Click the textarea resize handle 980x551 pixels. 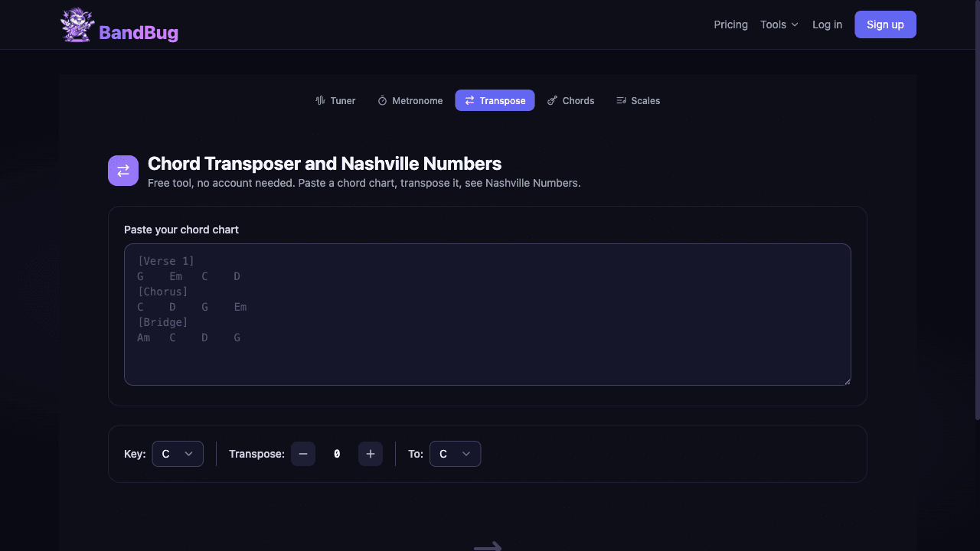click(847, 380)
